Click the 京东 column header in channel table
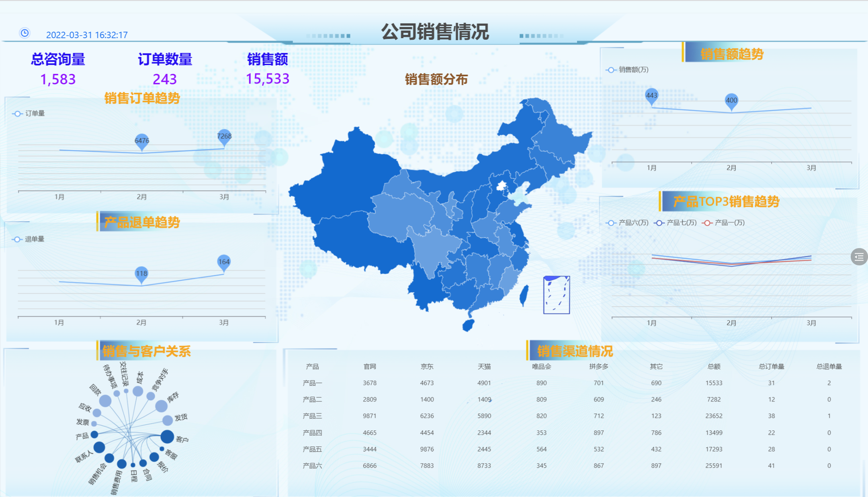The height and width of the screenshot is (497, 868). 427,367
